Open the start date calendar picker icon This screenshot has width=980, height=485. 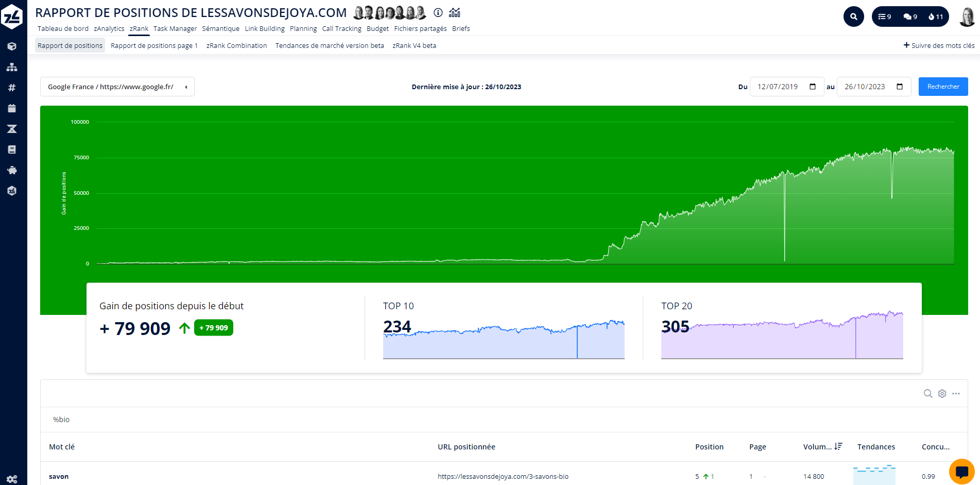click(813, 87)
